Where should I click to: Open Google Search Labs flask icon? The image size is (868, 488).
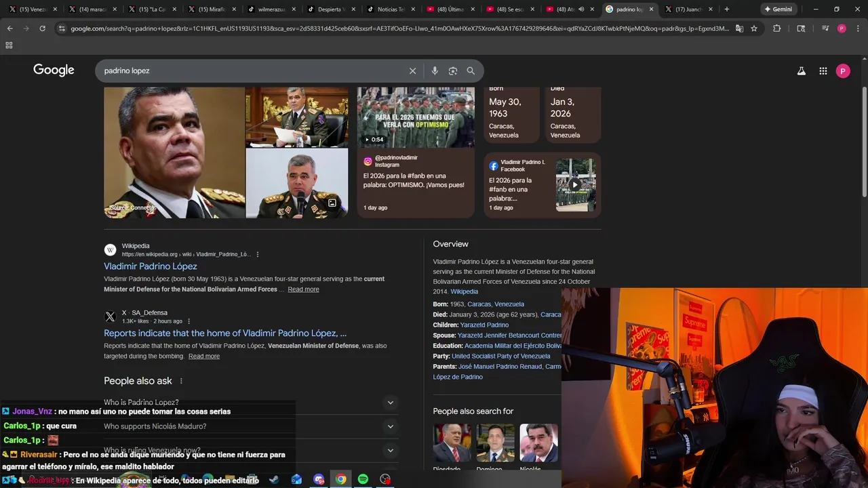tap(801, 70)
